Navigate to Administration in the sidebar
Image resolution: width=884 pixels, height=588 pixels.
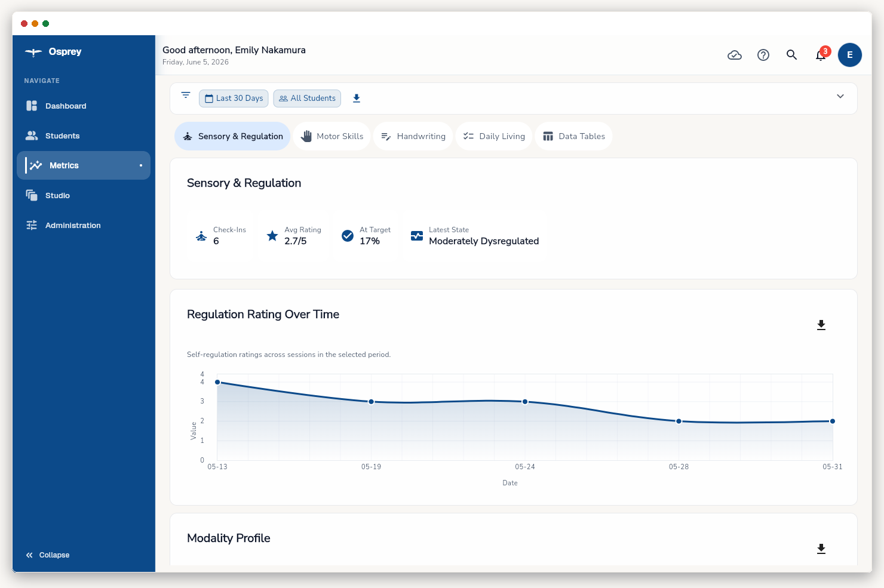84,225
